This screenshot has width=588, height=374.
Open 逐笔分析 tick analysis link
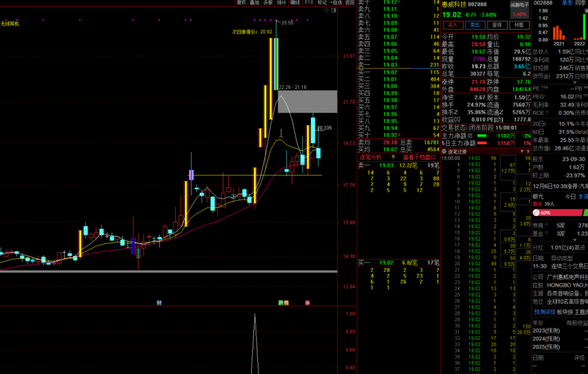click(x=371, y=157)
